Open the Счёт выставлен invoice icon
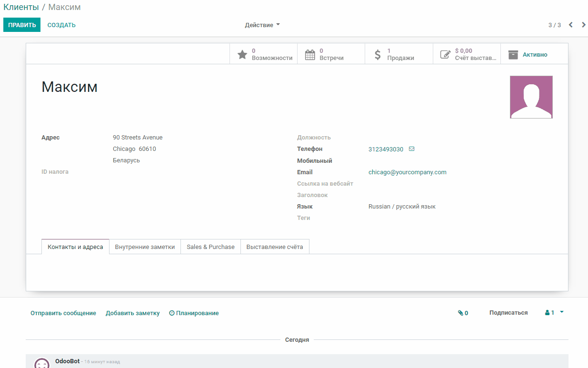The width and height of the screenshot is (588, 368). tap(445, 54)
